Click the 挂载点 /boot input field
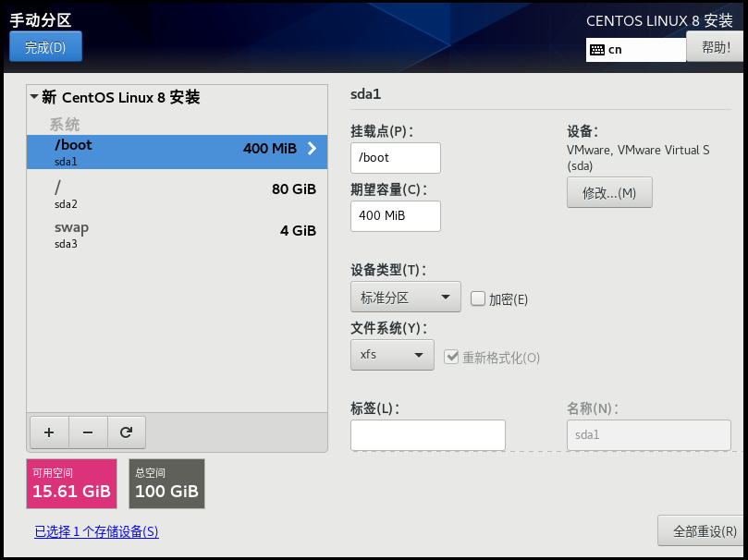Screen dimensions: 748x560 tap(396, 158)
